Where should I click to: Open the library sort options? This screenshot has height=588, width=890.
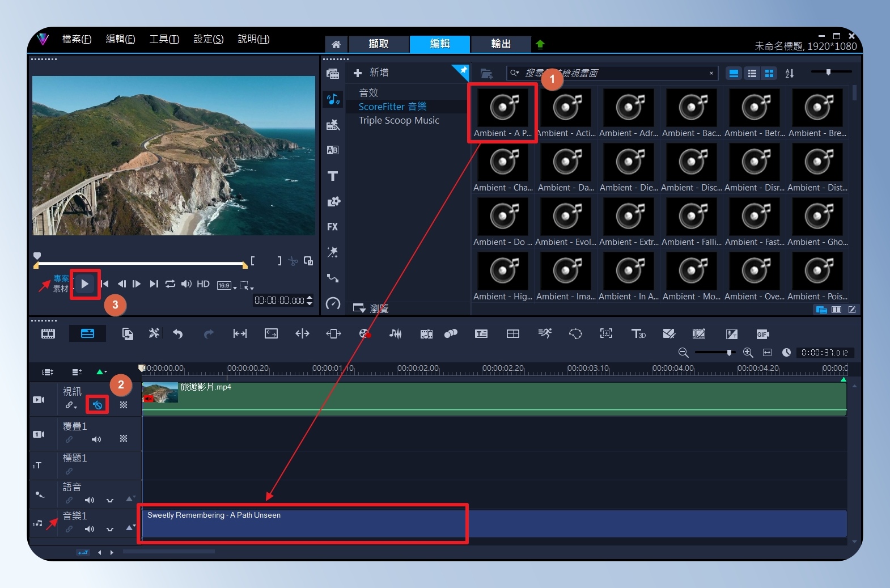790,73
